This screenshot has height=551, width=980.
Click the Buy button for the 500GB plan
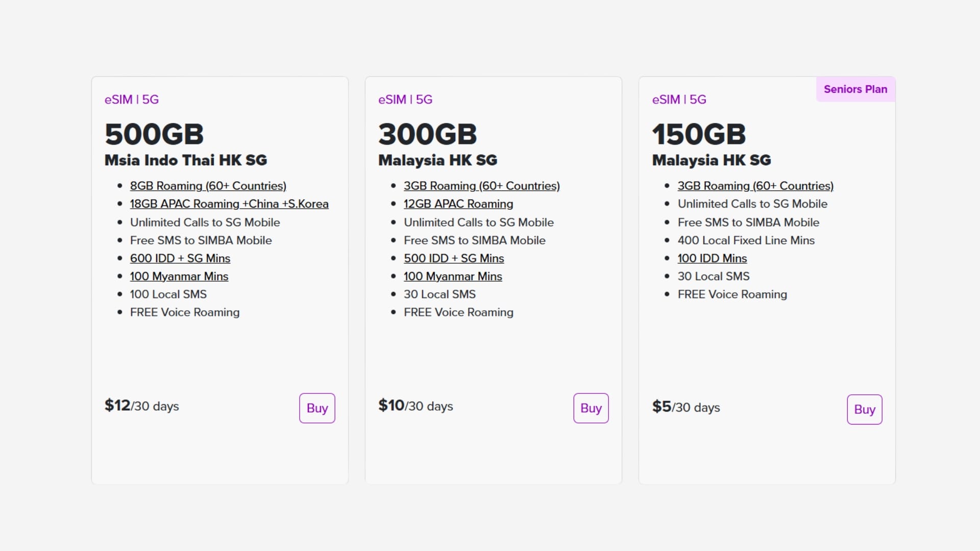click(x=316, y=408)
